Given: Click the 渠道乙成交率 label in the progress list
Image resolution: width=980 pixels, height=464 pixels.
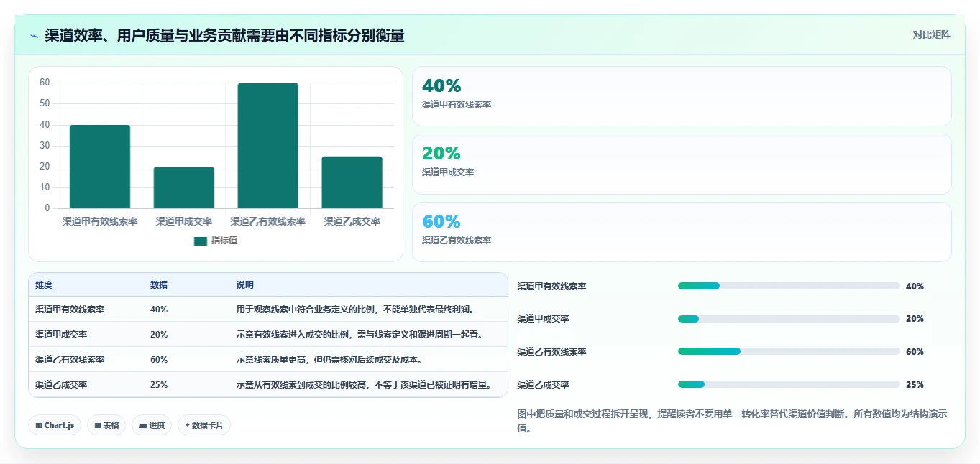Looking at the screenshot, I should [x=544, y=385].
